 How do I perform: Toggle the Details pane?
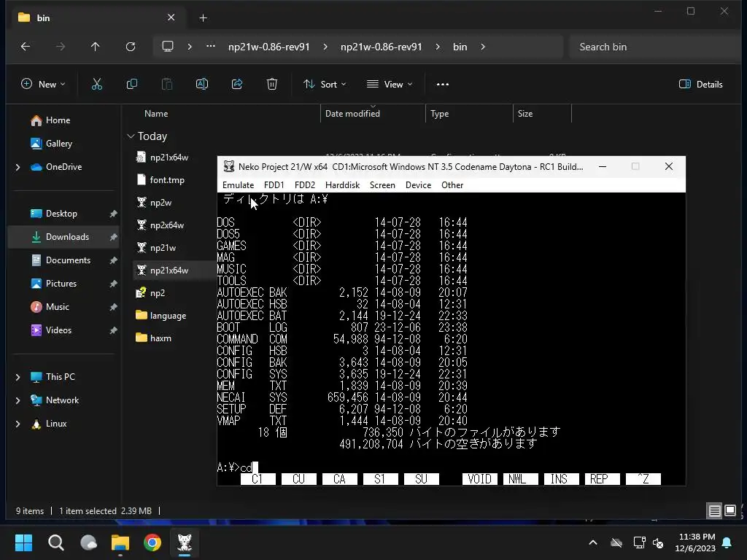[701, 85]
